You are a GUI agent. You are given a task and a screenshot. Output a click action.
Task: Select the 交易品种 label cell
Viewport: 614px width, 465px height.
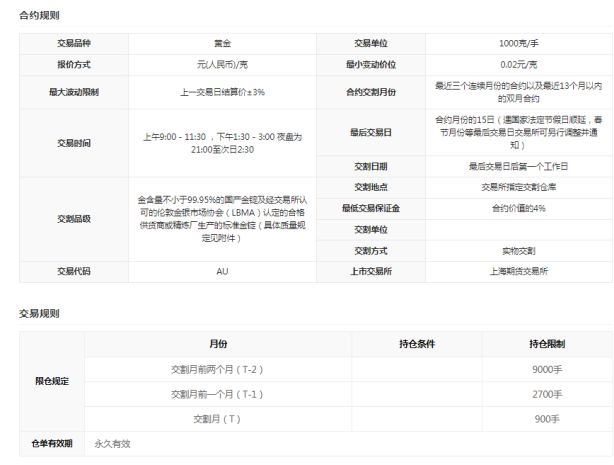[x=74, y=44]
